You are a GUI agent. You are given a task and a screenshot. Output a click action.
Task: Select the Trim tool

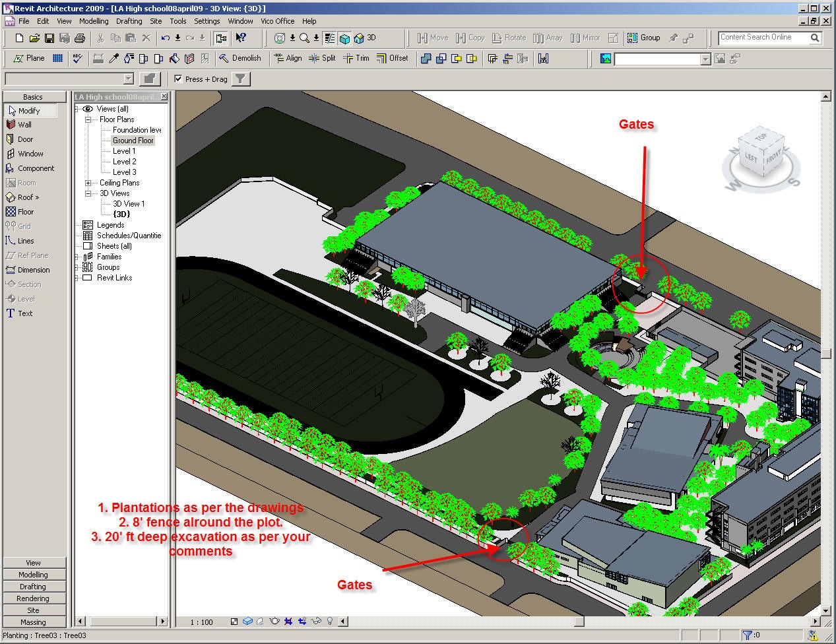pyautogui.click(x=356, y=58)
